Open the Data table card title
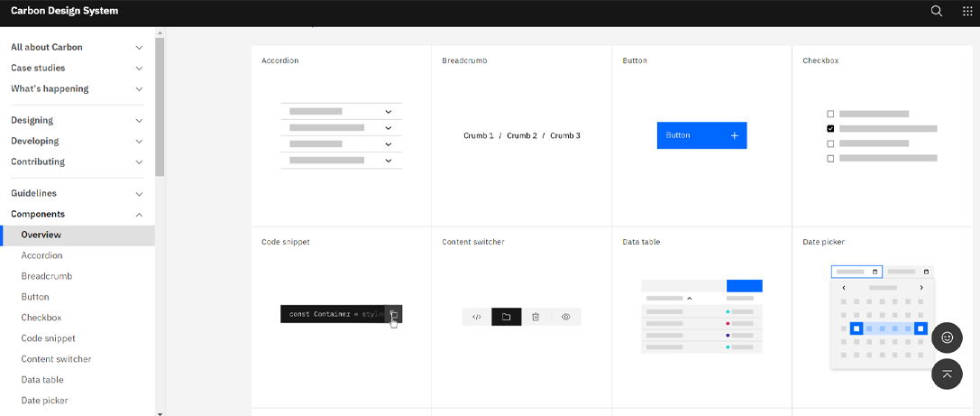Viewport: 980px width, 416px height. point(641,242)
